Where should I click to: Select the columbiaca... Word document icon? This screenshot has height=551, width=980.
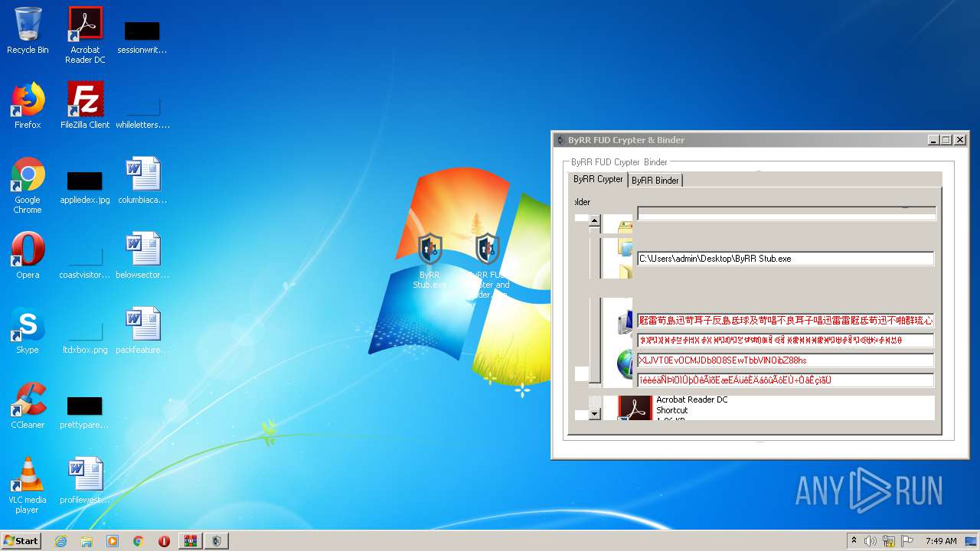click(142, 181)
